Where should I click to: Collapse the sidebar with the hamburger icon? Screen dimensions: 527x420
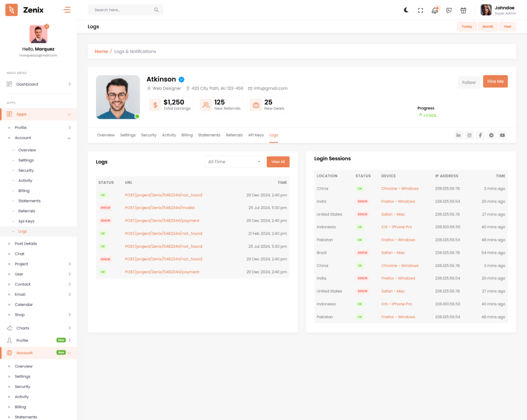67,10
